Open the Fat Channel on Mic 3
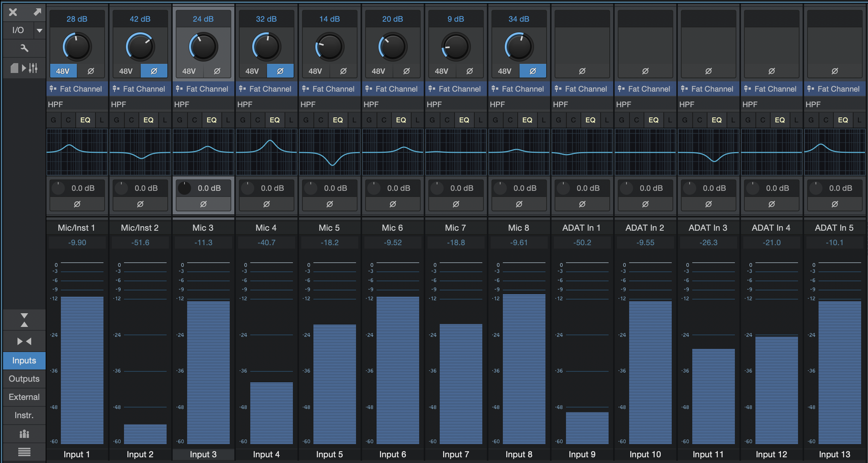 click(203, 89)
